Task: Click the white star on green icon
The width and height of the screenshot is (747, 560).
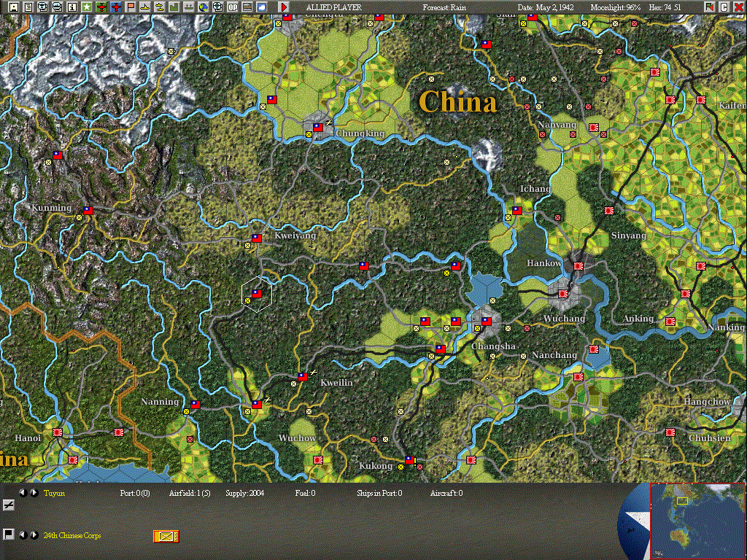Action: point(87,7)
